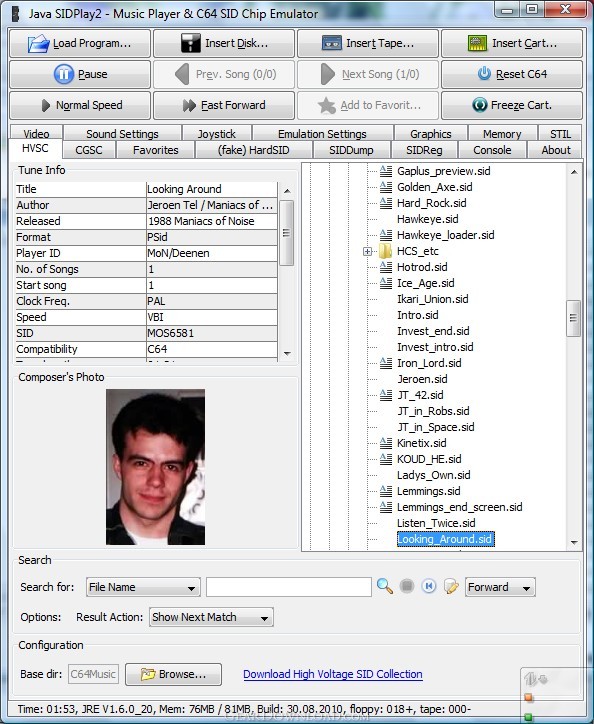
Task: Click the Browse base directory button
Action: coord(174,674)
